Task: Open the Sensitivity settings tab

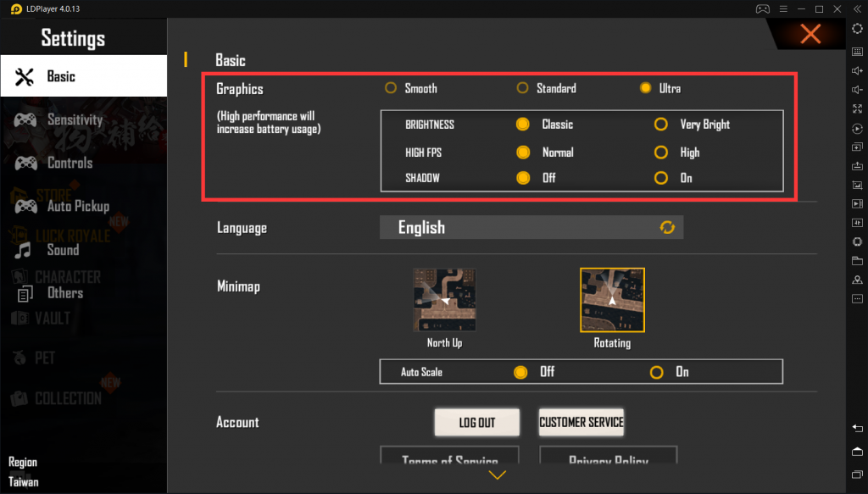Action: coord(75,120)
